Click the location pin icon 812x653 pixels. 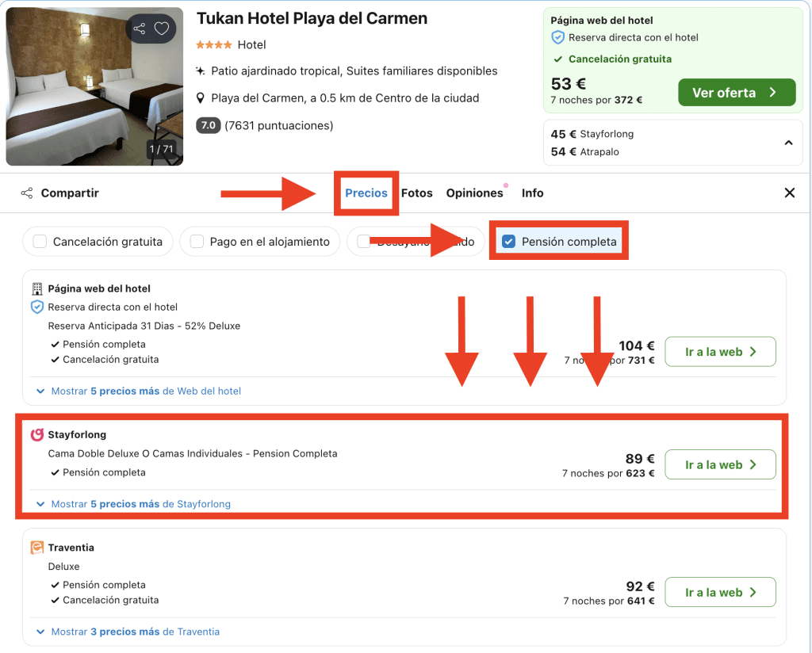coord(201,98)
